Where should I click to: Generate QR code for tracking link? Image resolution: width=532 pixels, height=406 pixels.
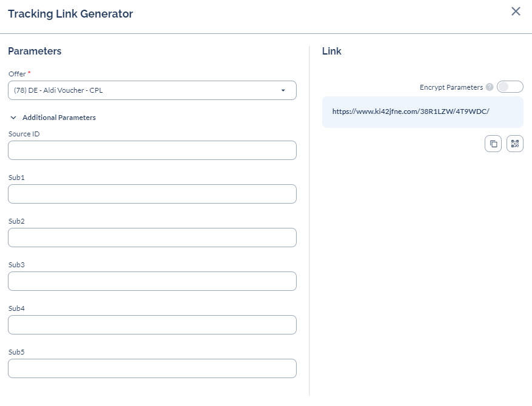point(514,144)
